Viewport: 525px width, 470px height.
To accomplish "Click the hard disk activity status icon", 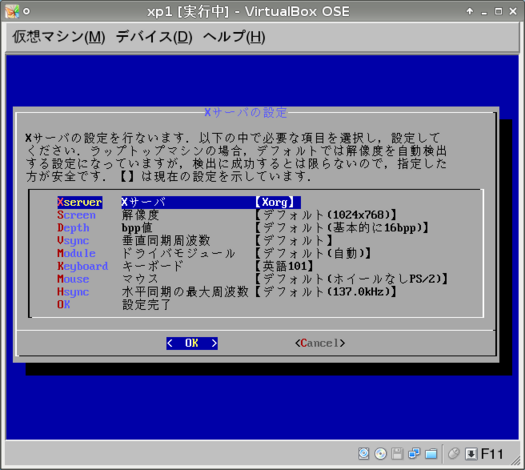I will (x=364, y=454).
